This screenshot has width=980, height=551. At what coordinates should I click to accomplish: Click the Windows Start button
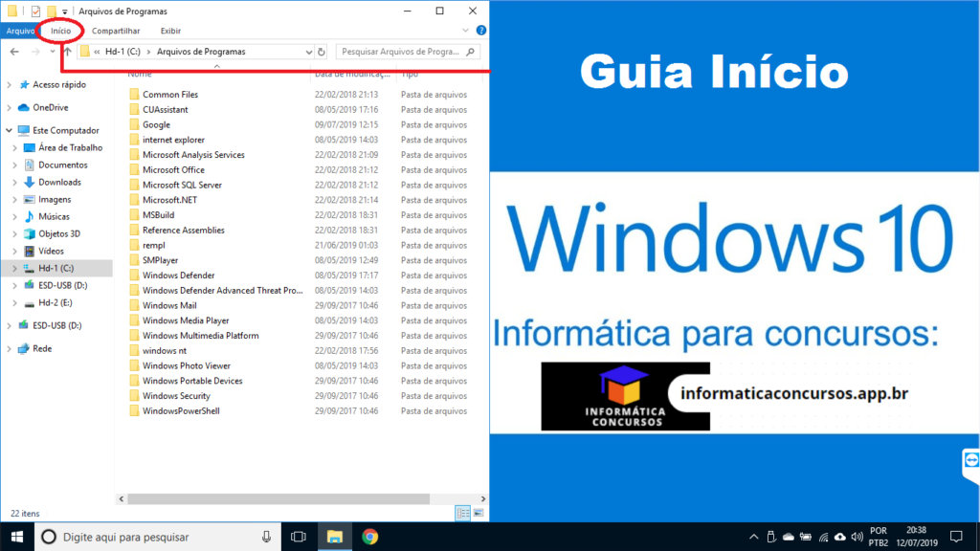tap(16, 537)
